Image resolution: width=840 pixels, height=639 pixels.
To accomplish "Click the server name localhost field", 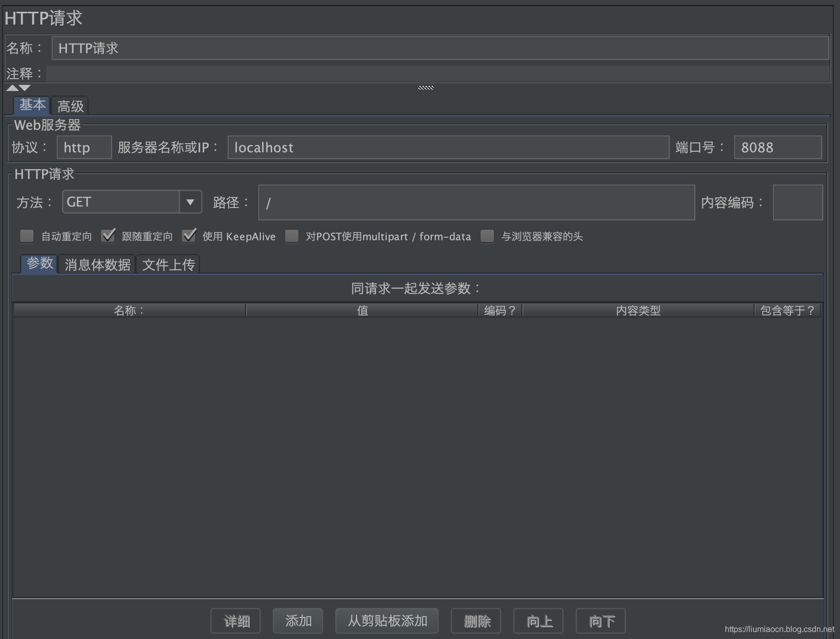I will [448, 147].
